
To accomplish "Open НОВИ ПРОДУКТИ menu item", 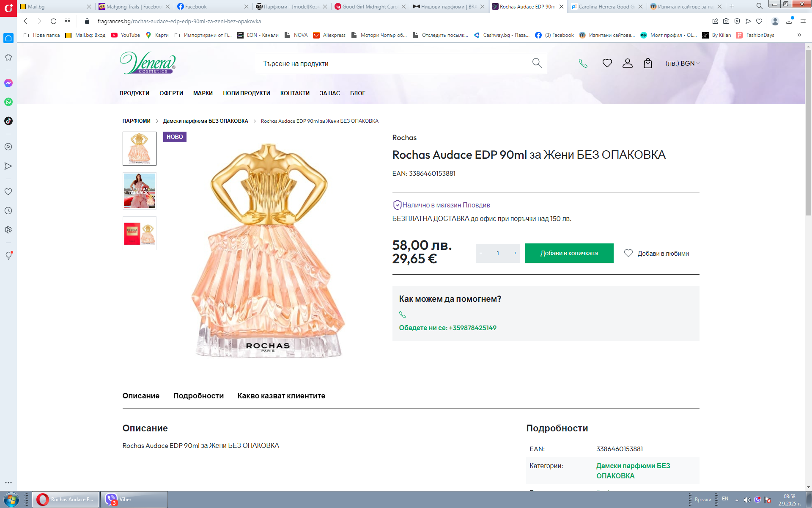I will (x=247, y=93).
